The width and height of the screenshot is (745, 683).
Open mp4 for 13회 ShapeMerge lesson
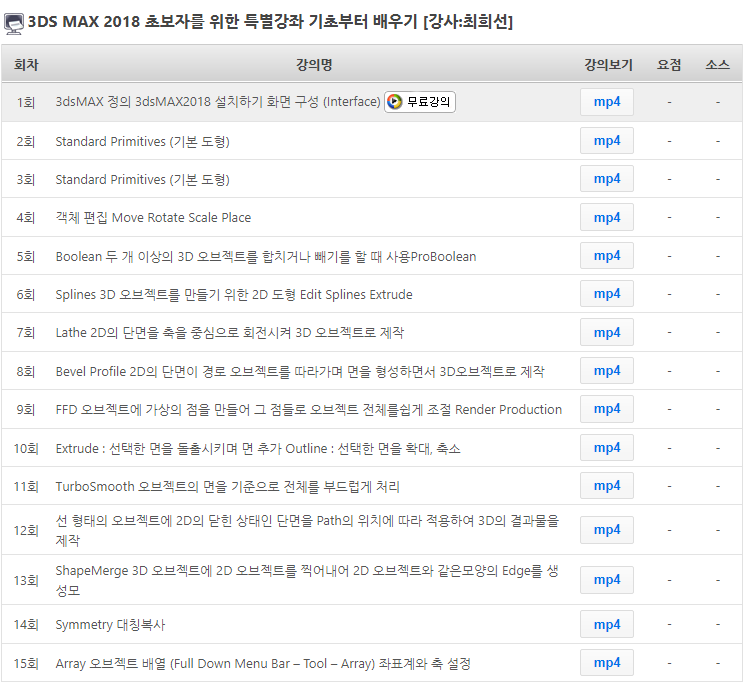click(x=607, y=580)
